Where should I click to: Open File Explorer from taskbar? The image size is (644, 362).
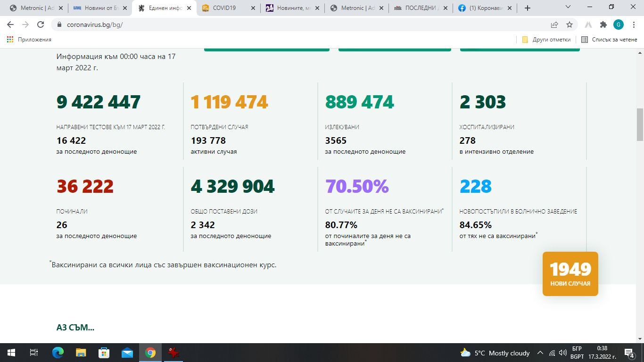[x=81, y=353]
